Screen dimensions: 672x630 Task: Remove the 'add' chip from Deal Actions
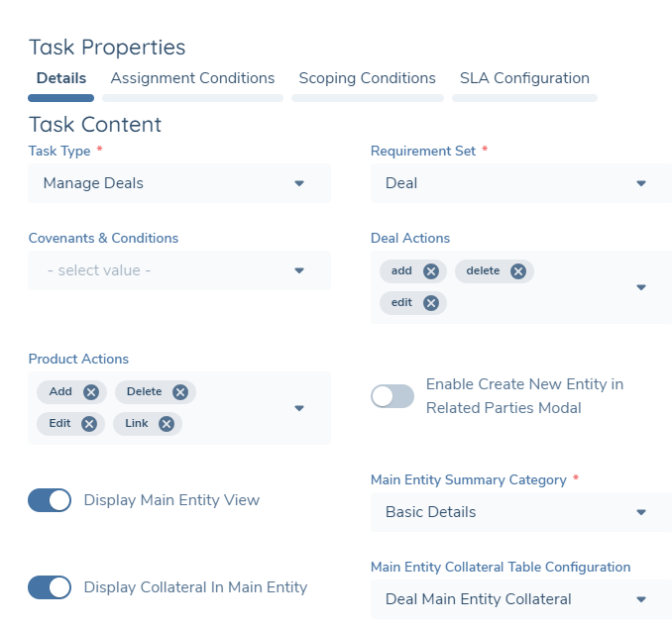(430, 271)
